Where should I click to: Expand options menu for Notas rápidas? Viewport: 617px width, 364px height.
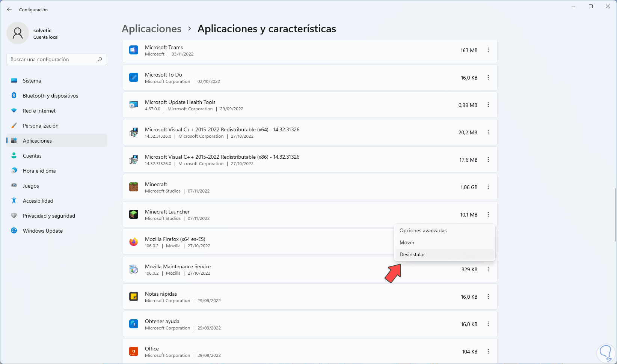[x=488, y=296]
